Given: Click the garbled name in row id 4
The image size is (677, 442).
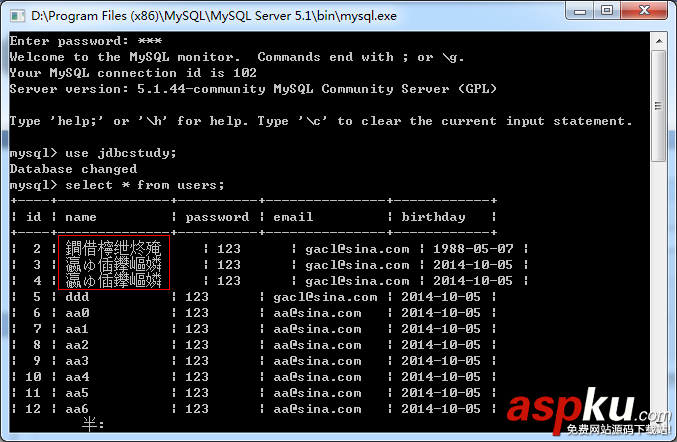Looking at the screenshot, I should point(113,281).
